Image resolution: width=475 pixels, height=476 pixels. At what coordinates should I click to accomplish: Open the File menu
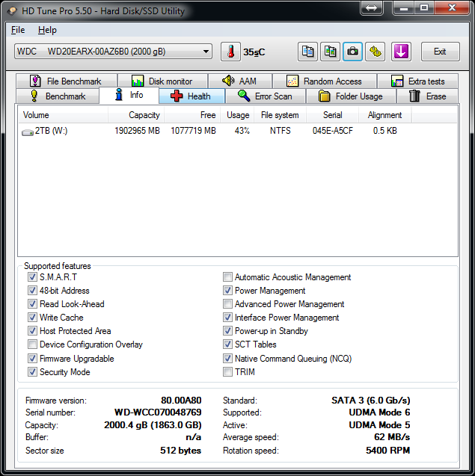(x=18, y=30)
